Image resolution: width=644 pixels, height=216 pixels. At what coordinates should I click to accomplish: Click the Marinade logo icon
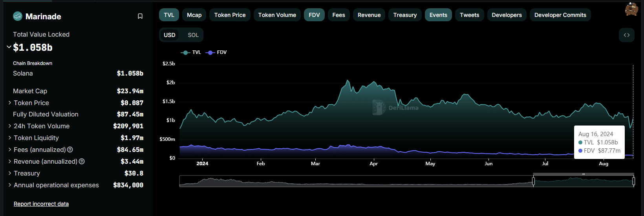click(x=18, y=16)
